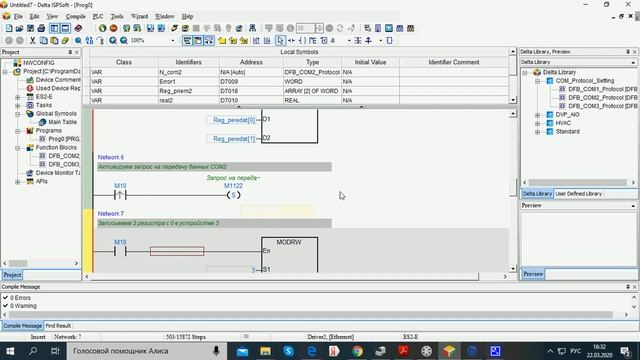Click the Windows Start button
Screen dimensions: 640x360
pyautogui.click(x=10, y=351)
